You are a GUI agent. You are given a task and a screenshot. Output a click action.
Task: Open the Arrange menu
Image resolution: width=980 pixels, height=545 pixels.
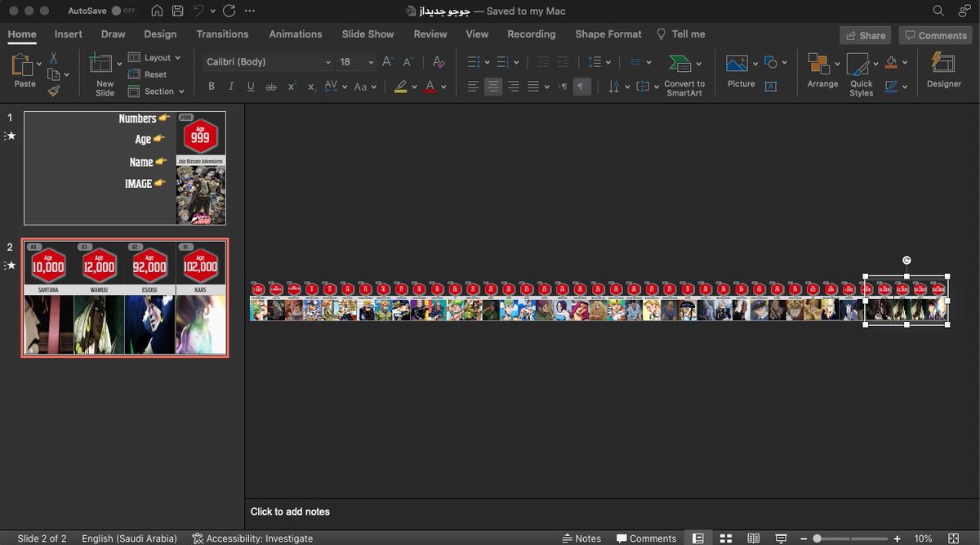(x=822, y=71)
